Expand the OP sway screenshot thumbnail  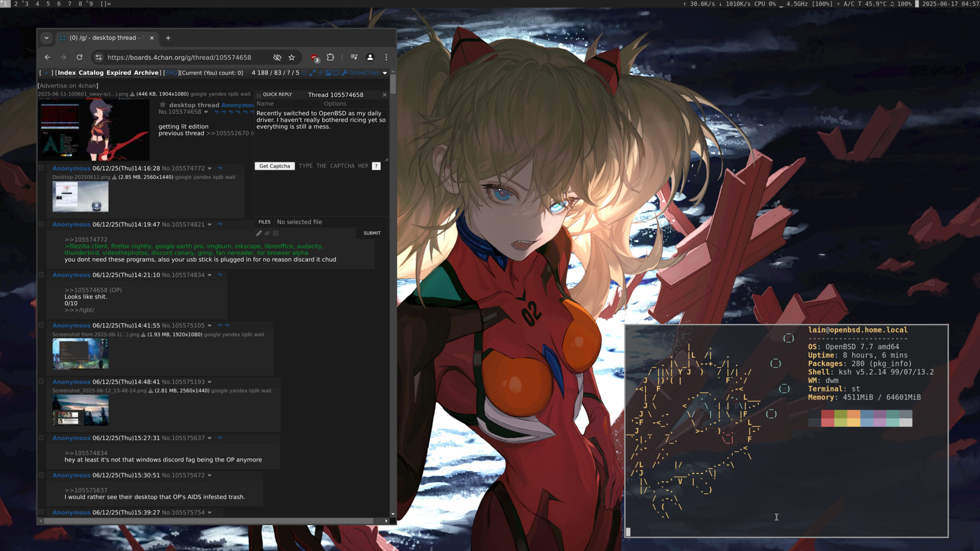94,130
